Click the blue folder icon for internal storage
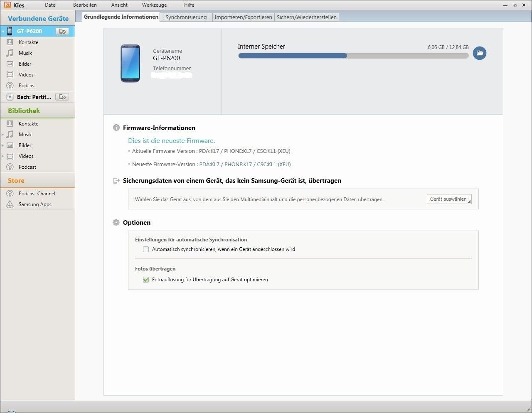The width and height of the screenshot is (532, 413). point(480,53)
